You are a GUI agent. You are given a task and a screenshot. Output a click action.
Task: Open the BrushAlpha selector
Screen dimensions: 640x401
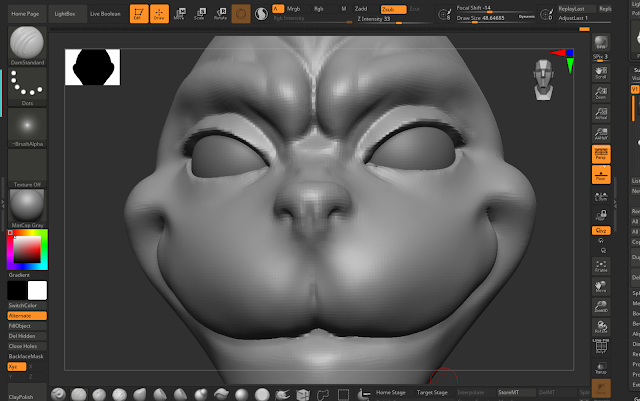27,128
